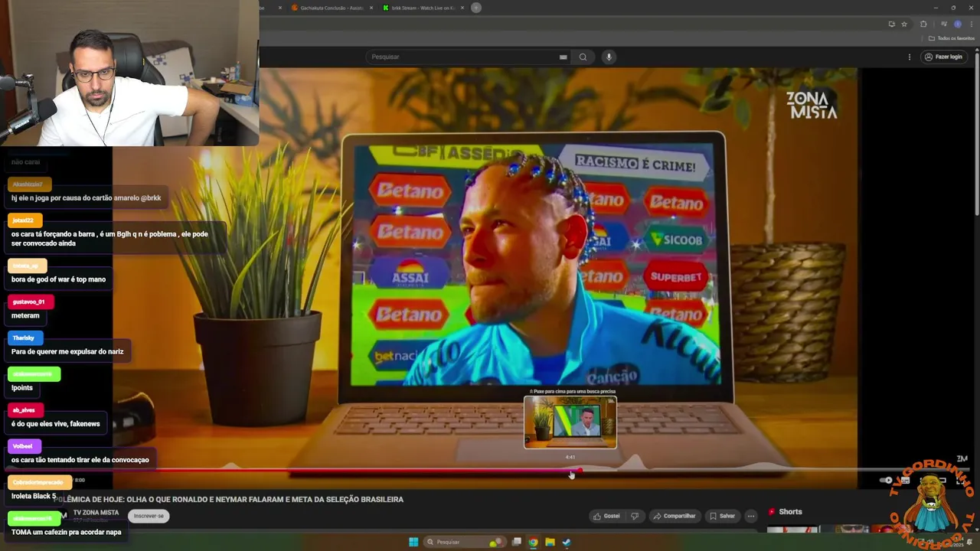This screenshot has height=551, width=980.
Task: Dislike the video with thumbs-down icon
Action: [x=635, y=516]
